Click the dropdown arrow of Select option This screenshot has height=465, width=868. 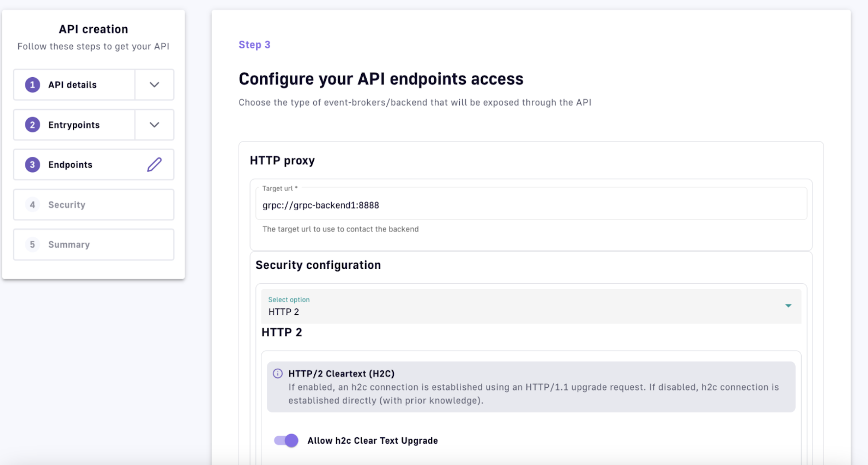point(788,306)
